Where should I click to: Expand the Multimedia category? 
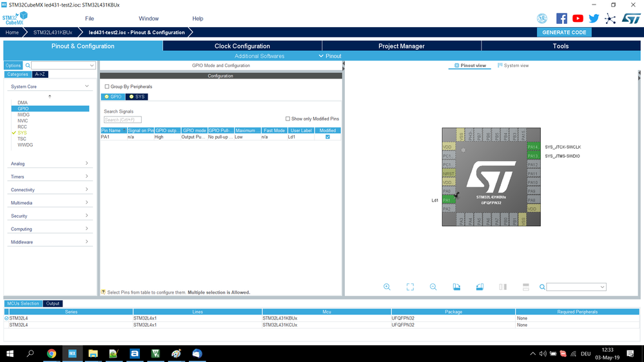pos(86,203)
